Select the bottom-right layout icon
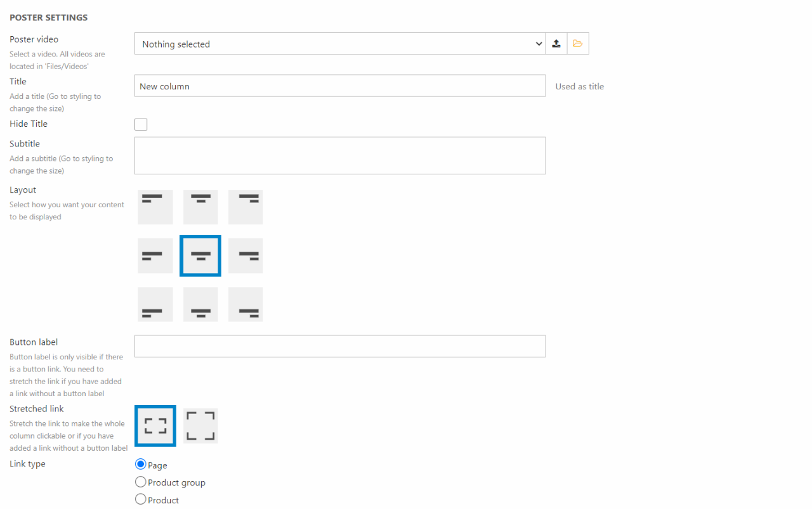This screenshot has width=812, height=509. (x=246, y=304)
